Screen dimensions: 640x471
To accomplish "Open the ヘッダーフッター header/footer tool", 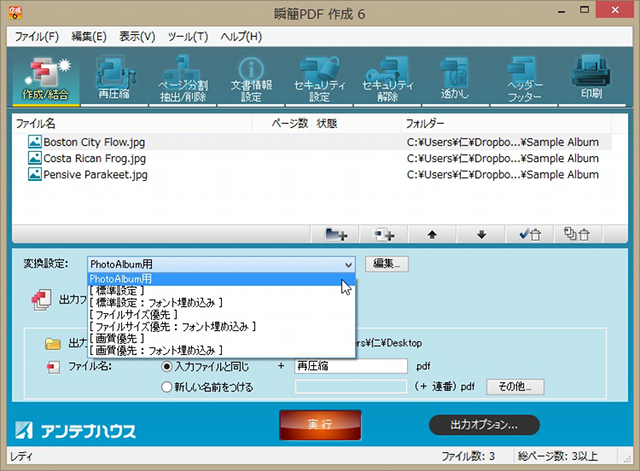I will [524, 78].
